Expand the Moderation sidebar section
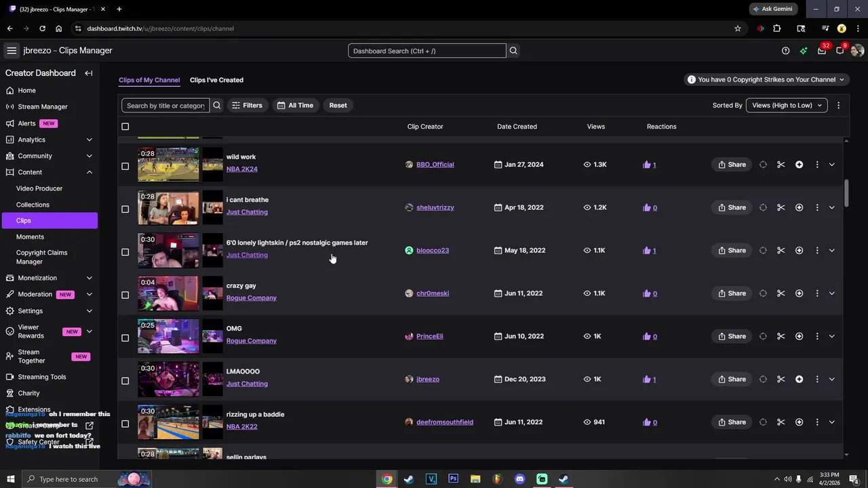Image resolution: width=868 pixels, height=488 pixels. point(89,294)
